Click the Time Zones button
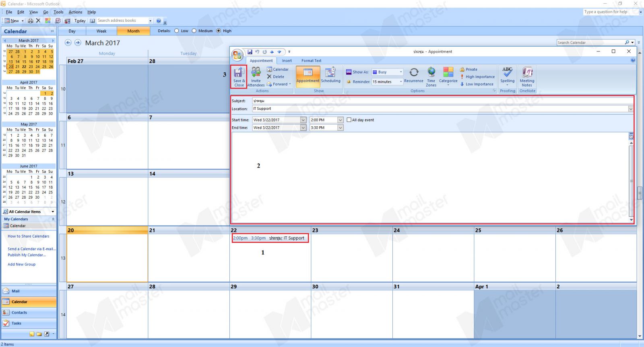This screenshot has height=347, width=644. [431, 77]
